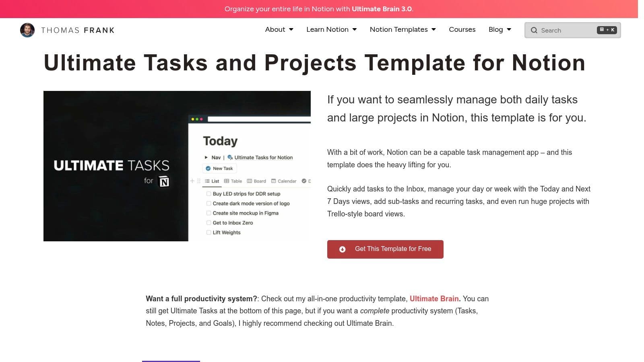The width and height of the screenshot is (644, 362).
Task: Select the Calendar view tab in preview
Action: (284, 181)
